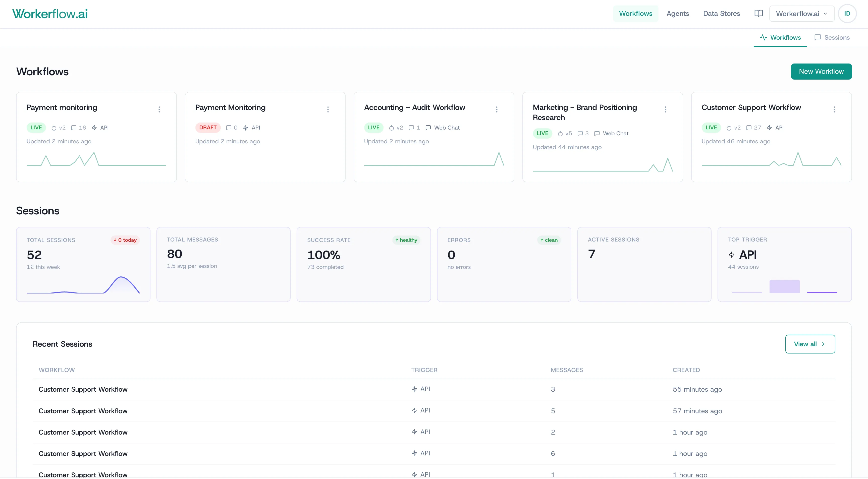Click the Success Rate stat card

tap(363, 265)
